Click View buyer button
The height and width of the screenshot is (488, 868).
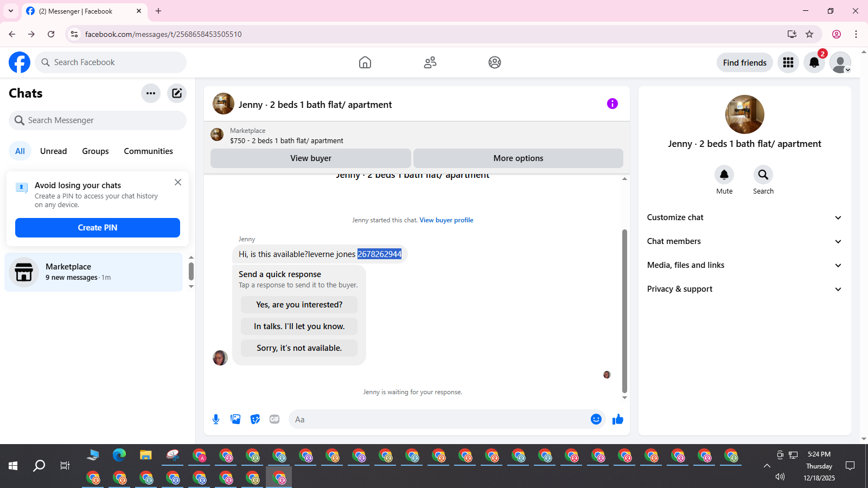tap(311, 158)
